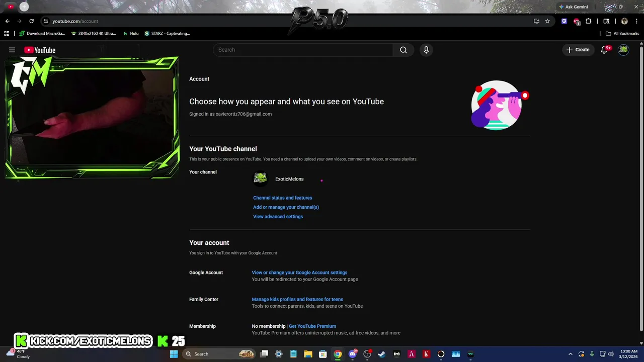The width and height of the screenshot is (644, 362).
Task: Open volume control in system tray
Action: [611, 354]
